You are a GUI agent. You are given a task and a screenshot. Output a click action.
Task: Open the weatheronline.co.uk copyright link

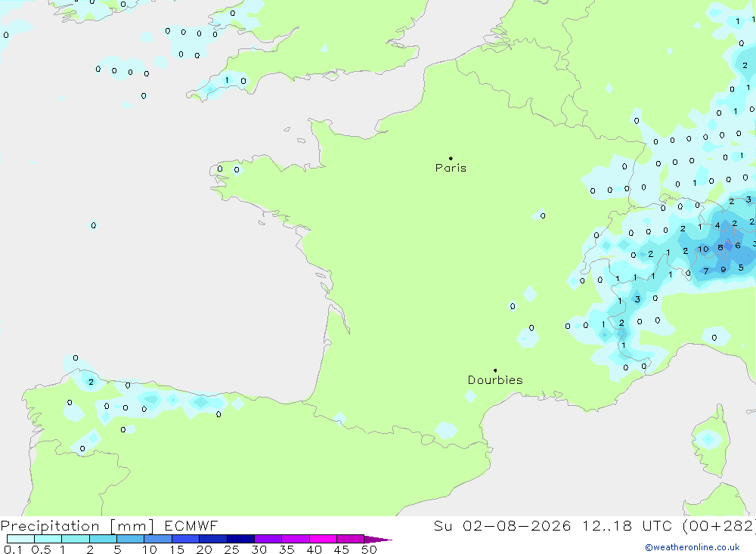(692, 547)
